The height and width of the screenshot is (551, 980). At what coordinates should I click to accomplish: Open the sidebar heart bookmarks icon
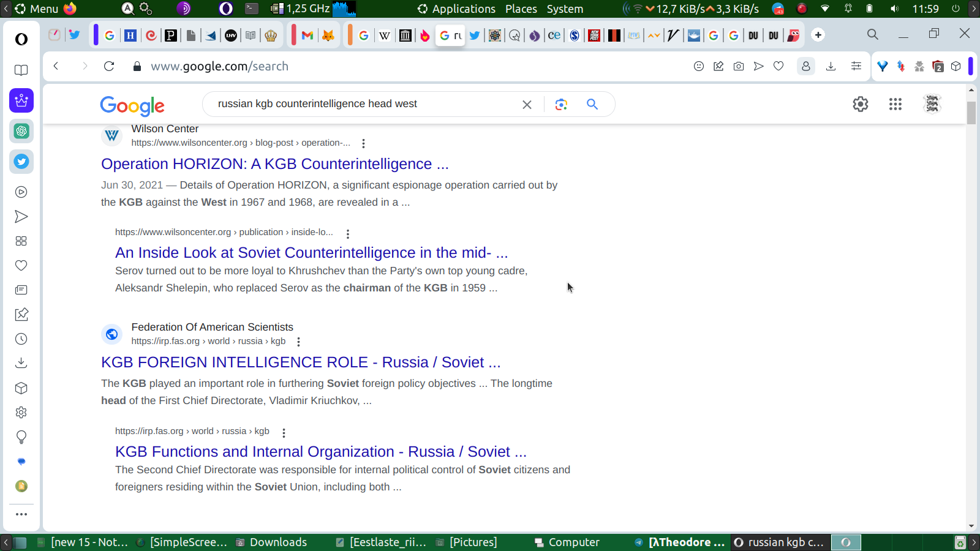[x=21, y=266]
